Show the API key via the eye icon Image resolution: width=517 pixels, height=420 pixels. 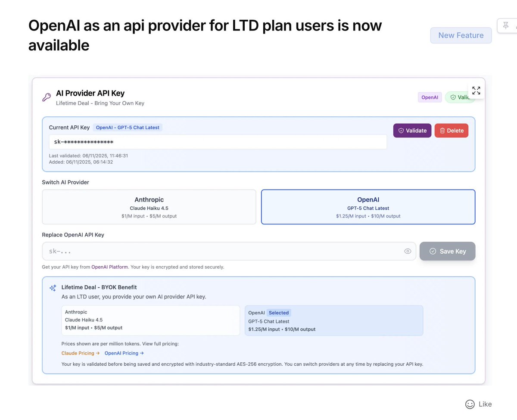click(x=408, y=251)
